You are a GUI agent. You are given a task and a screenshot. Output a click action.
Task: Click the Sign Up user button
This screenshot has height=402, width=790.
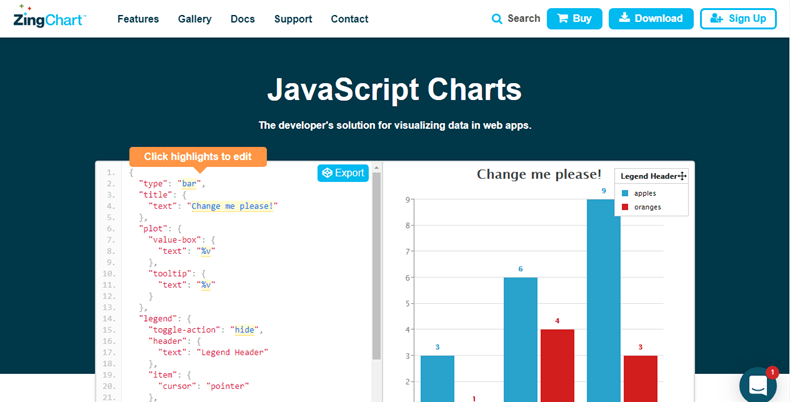738,18
